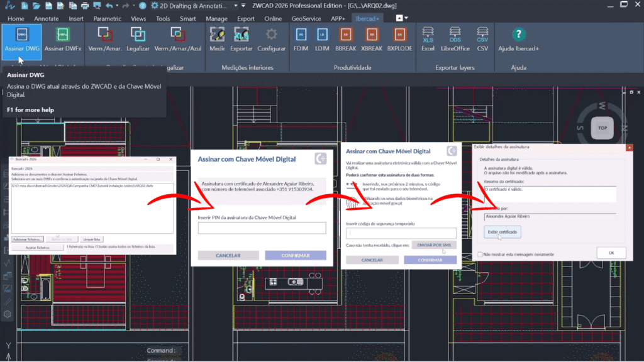Image resolution: width=644 pixels, height=362 pixels.
Task: Run the FDIM productivity tool
Action: [x=301, y=40]
